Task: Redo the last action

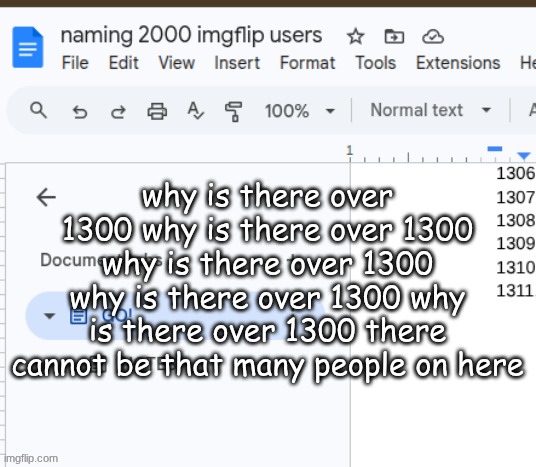Action: pos(118,112)
